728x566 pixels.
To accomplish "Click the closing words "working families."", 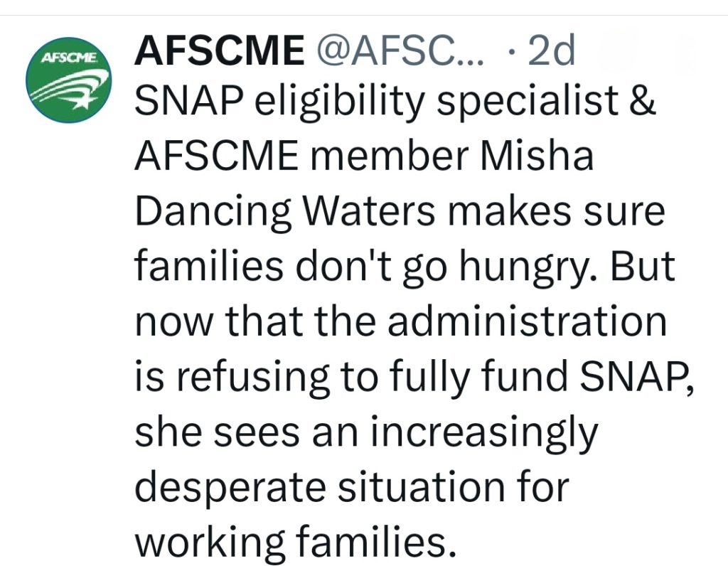I will (294, 541).
